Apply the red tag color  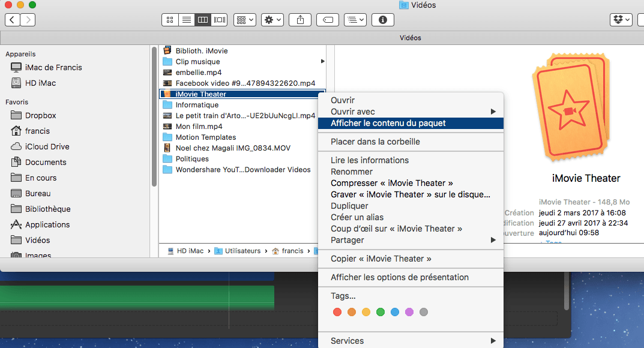click(x=337, y=312)
